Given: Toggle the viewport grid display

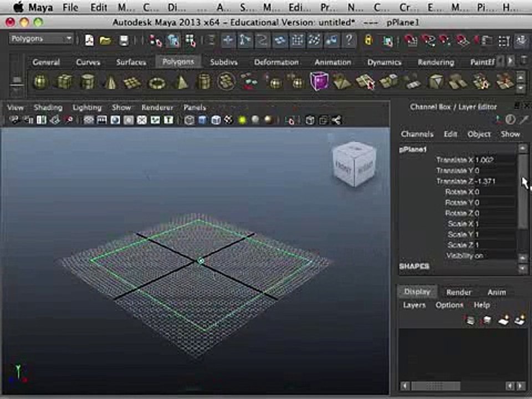Looking at the screenshot, I should pyautogui.click(x=89, y=120).
